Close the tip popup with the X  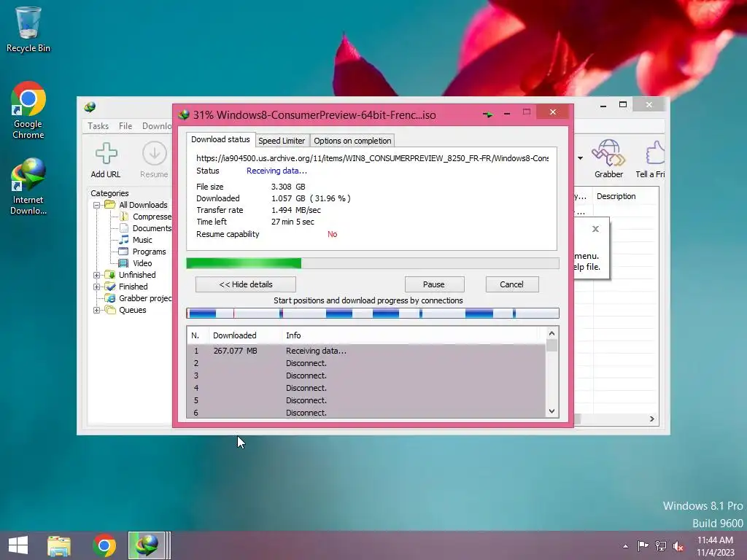(595, 229)
